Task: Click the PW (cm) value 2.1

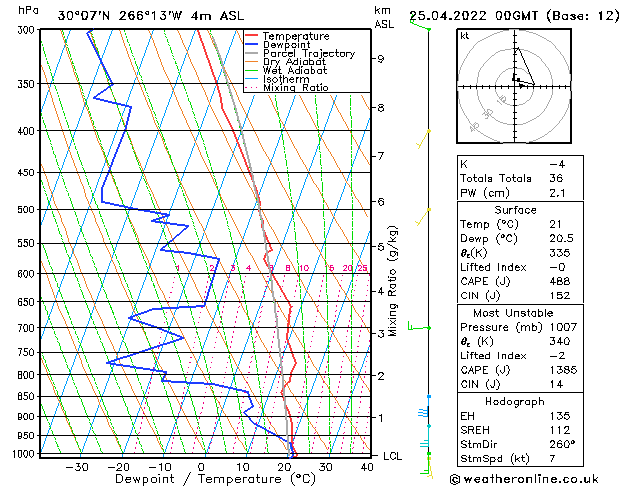Action: point(557,193)
